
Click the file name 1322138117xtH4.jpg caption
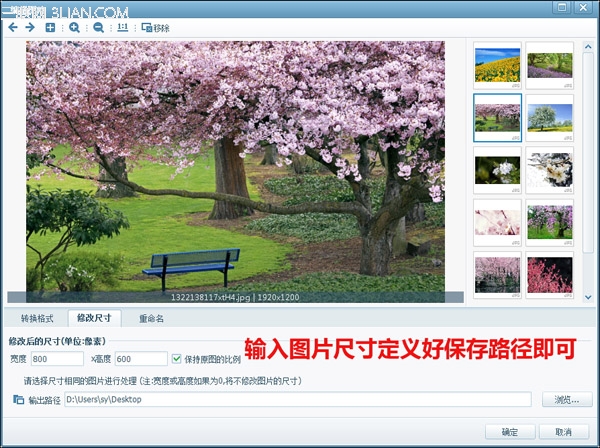[210, 297]
